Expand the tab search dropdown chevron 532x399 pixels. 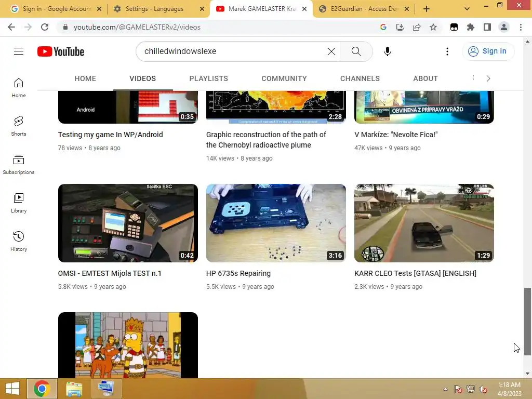[x=467, y=9]
